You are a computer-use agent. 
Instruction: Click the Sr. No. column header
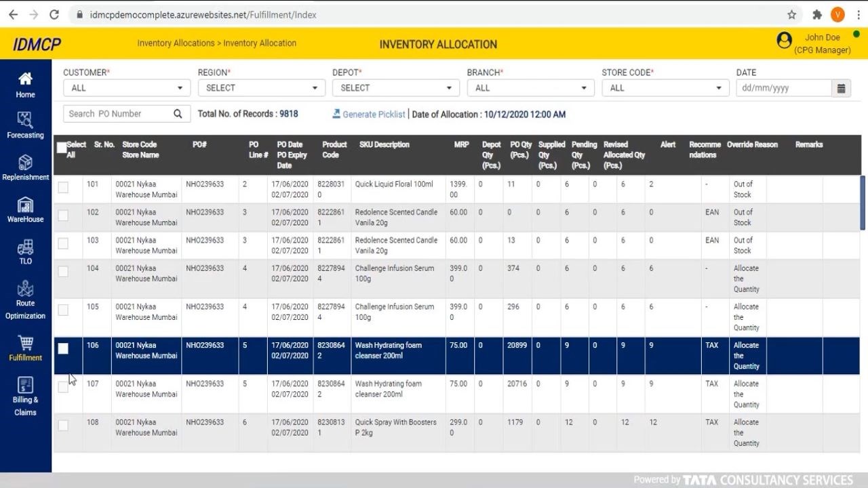[x=104, y=144]
